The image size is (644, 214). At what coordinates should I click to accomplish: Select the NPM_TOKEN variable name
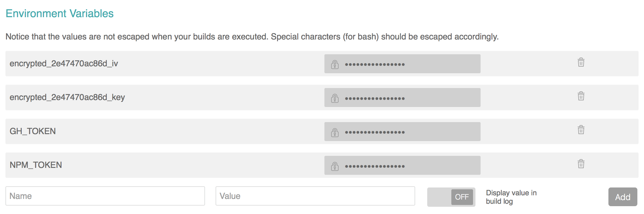click(x=36, y=165)
